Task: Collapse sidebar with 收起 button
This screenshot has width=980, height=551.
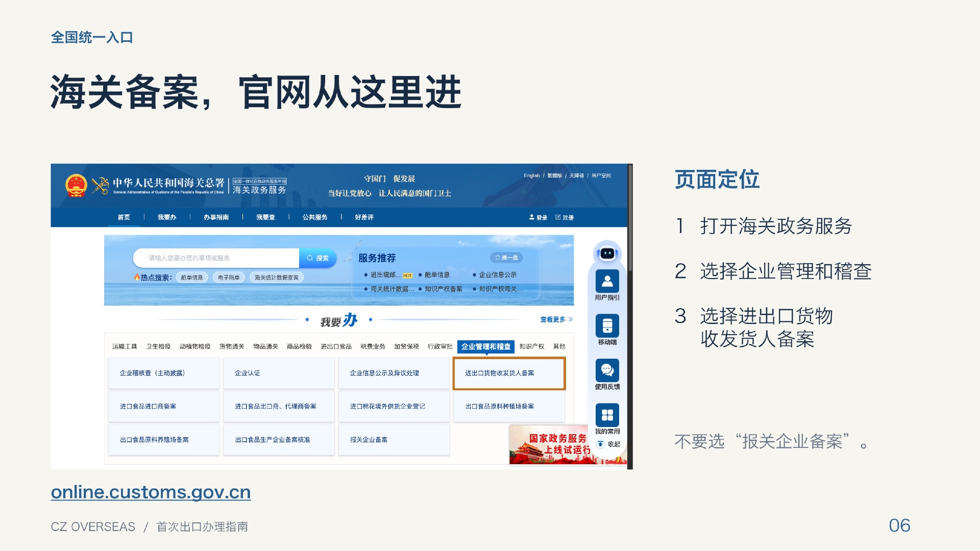Action: [609, 444]
